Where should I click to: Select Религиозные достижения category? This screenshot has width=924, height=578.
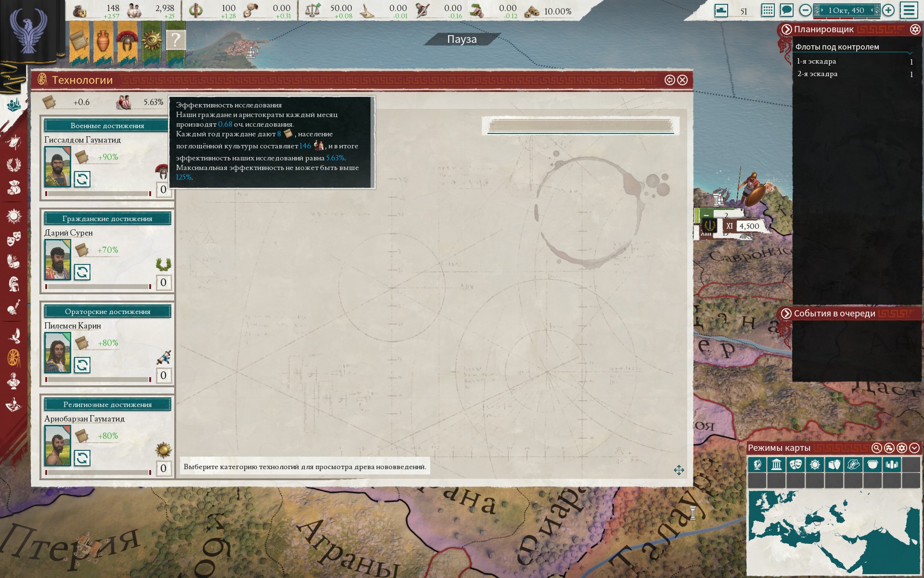(x=107, y=405)
